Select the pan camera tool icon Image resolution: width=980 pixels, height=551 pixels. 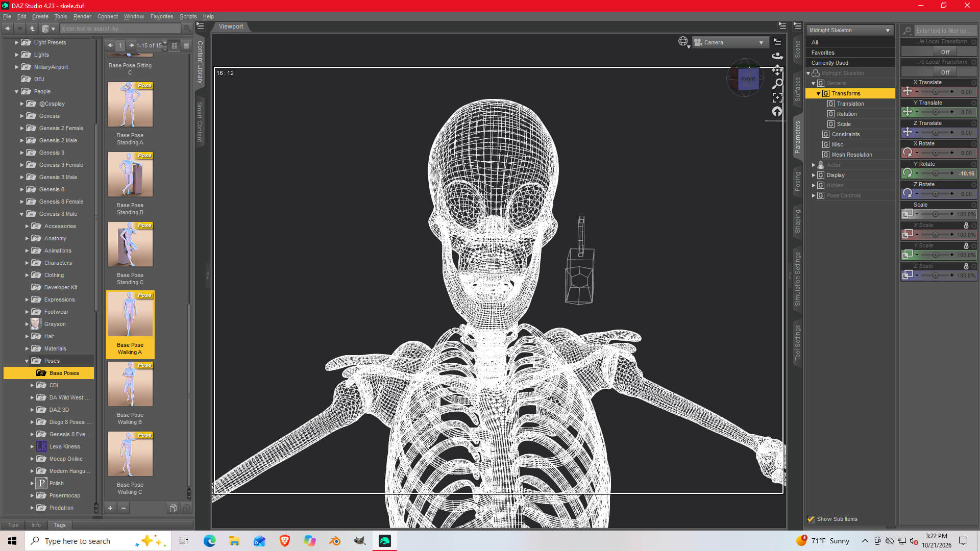click(x=777, y=70)
